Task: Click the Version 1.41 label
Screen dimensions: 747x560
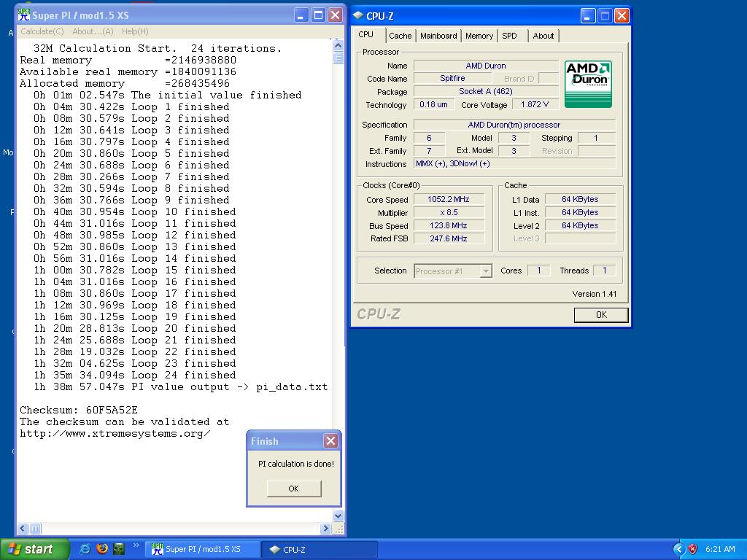Action: click(x=594, y=294)
